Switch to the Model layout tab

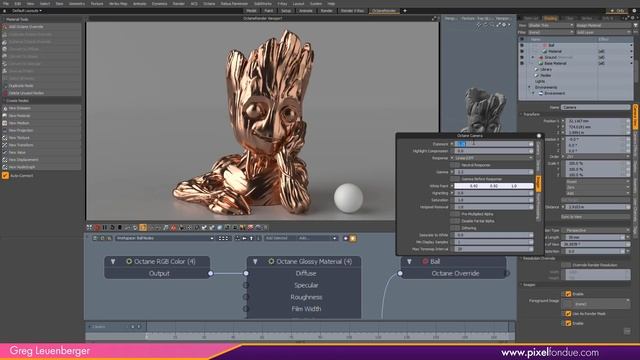[x=251, y=11]
